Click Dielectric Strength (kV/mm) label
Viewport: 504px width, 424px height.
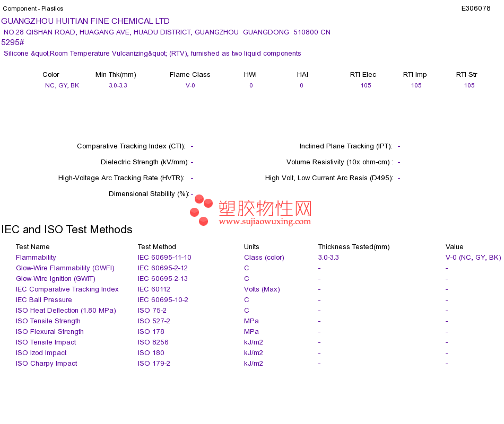tap(145, 162)
